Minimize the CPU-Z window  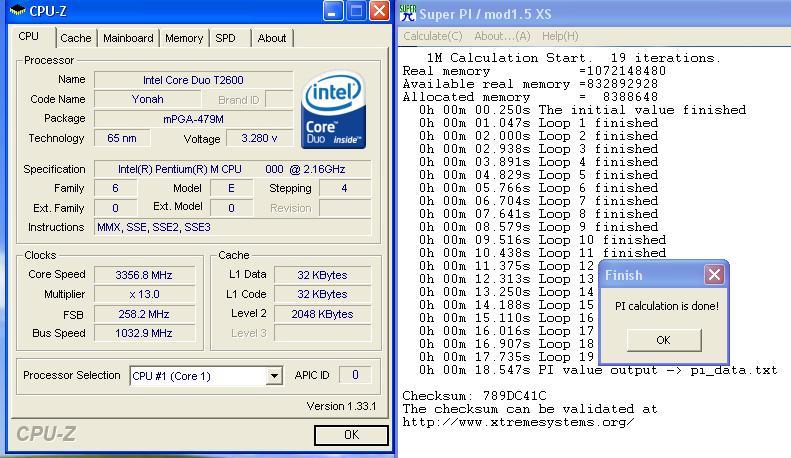(x=332, y=11)
